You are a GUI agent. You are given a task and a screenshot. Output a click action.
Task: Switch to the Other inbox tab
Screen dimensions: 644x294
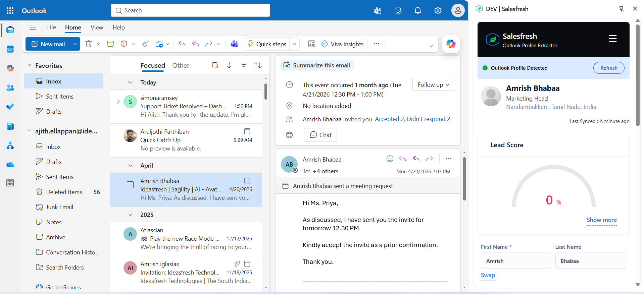[181, 65]
